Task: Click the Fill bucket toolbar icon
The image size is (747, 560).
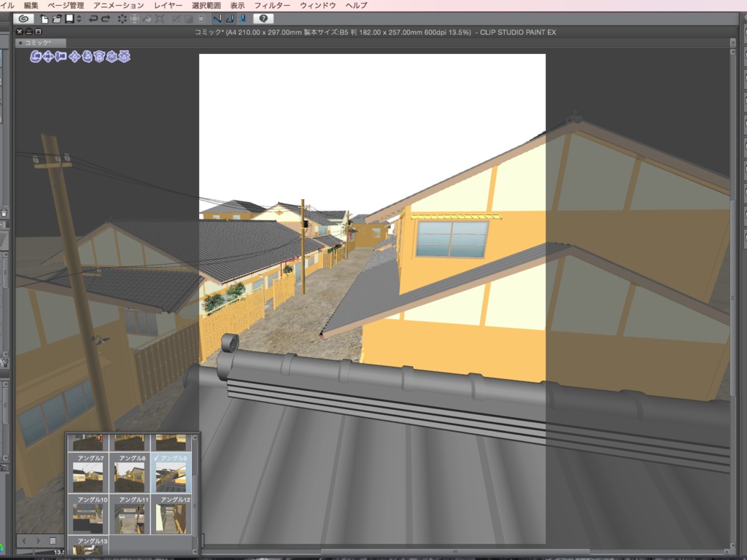Action: click(x=147, y=19)
